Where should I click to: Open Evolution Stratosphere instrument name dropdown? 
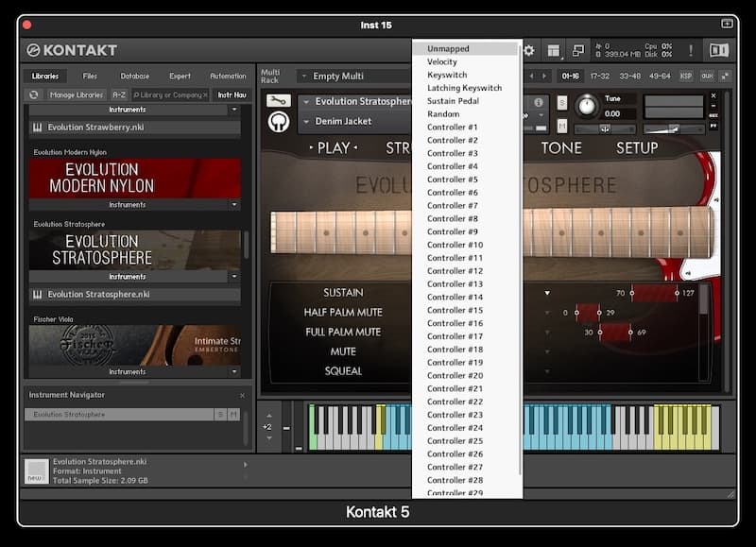(x=306, y=102)
